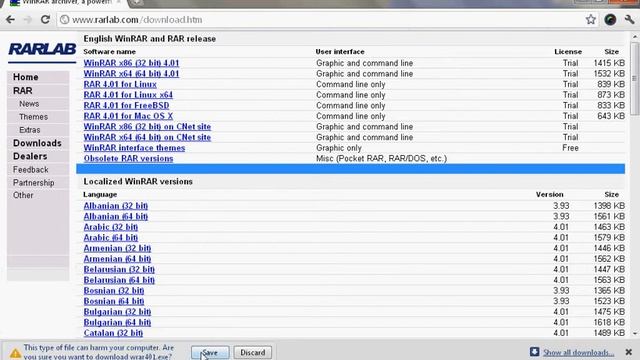Click the round extension icon beside the star
Screen dimensions: 640x360
610,20
